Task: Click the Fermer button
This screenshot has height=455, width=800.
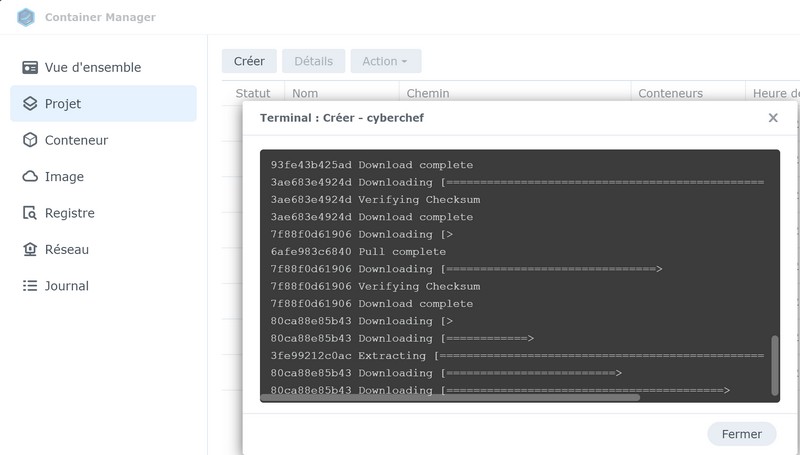Action: [x=741, y=434]
